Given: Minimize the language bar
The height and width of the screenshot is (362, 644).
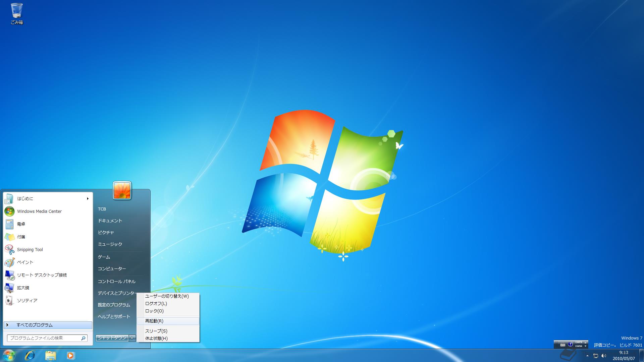Looking at the screenshot, I should pos(585,343).
